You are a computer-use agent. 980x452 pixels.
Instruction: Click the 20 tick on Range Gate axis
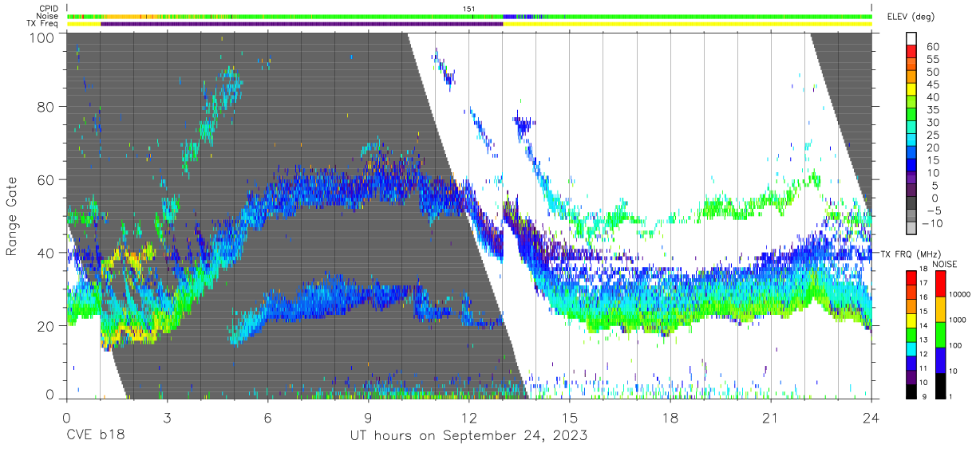46,325
